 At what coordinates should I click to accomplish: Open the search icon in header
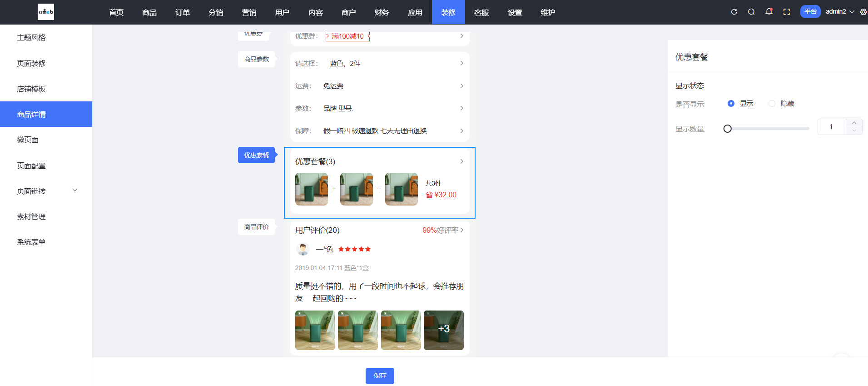click(751, 12)
